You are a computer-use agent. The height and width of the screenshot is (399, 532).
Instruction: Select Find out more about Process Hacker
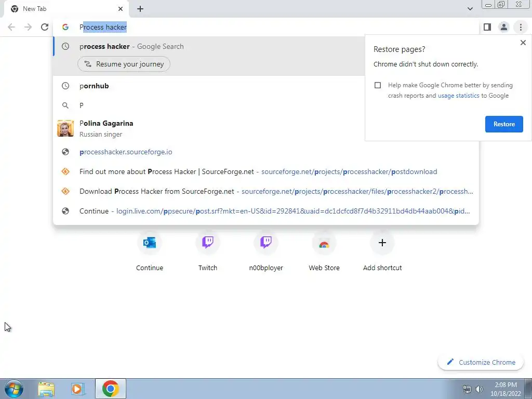[266, 171]
